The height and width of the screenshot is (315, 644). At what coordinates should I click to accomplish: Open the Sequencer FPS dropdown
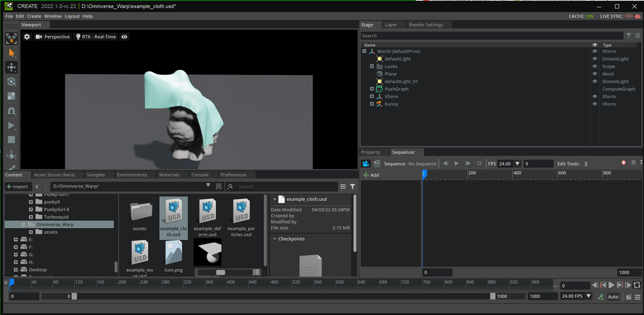coord(517,164)
